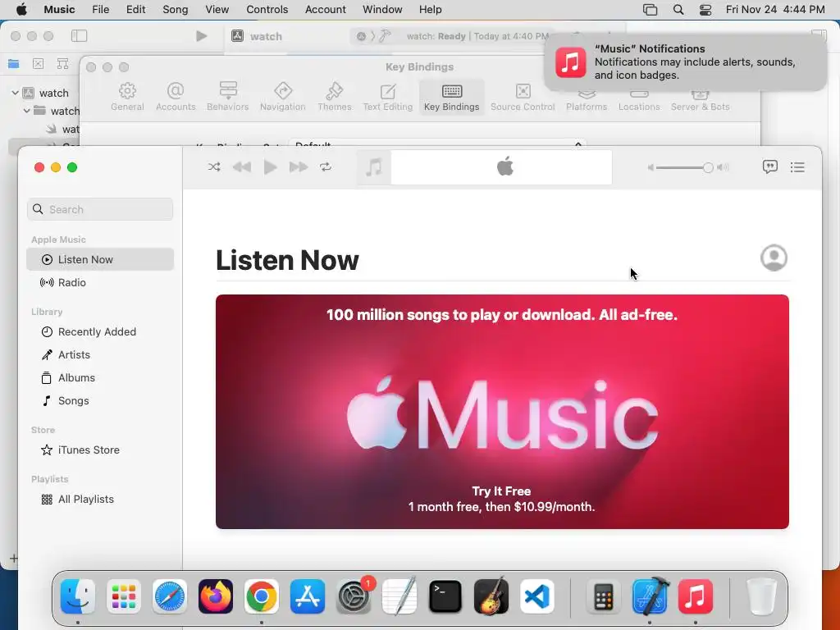The width and height of the screenshot is (840, 630).
Task: Toggle repeat mode in Music
Action: click(326, 167)
